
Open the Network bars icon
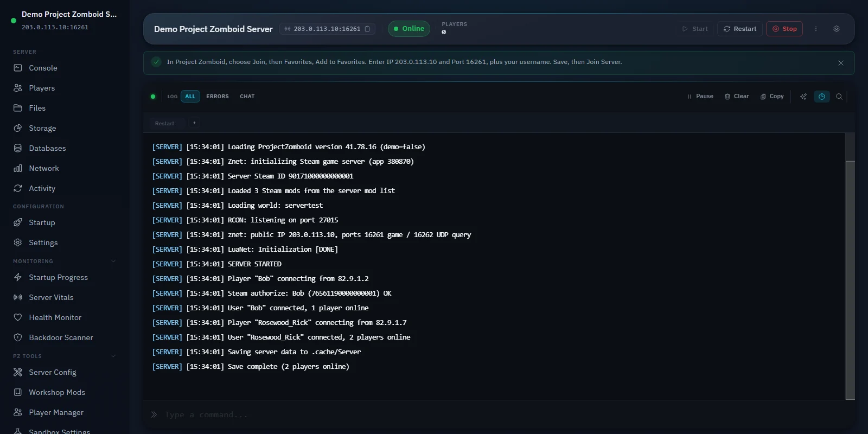click(18, 168)
